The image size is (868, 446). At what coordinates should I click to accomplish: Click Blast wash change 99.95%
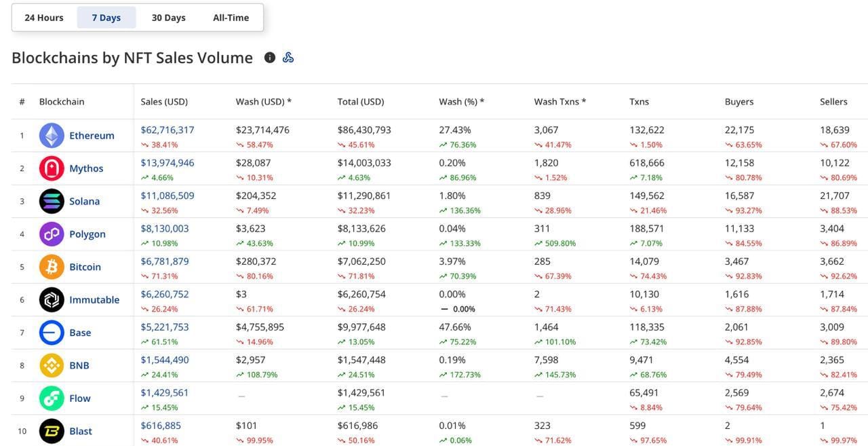(254, 440)
